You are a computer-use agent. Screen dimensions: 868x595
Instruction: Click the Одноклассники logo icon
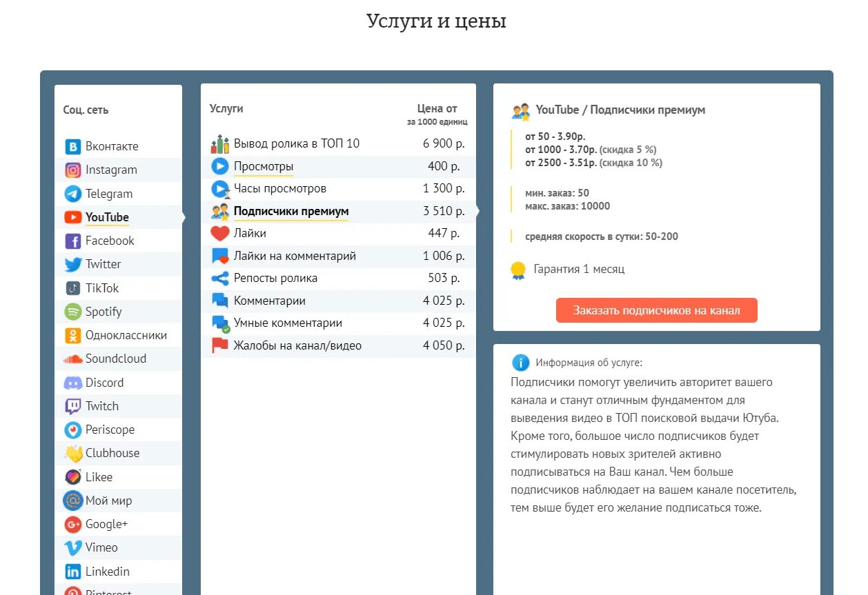(x=73, y=336)
